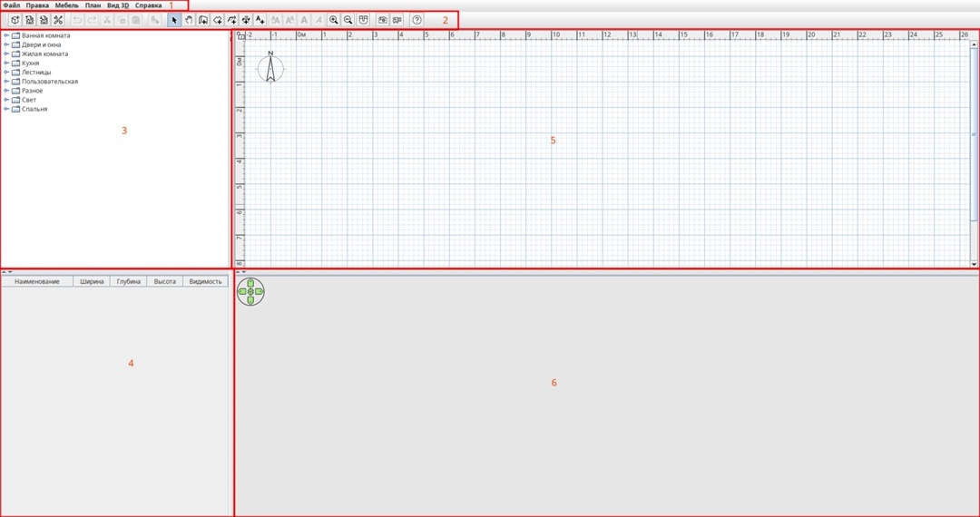Click the Redo arrow icon
This screenshot has width=980, height=517.
coord(92,20)
